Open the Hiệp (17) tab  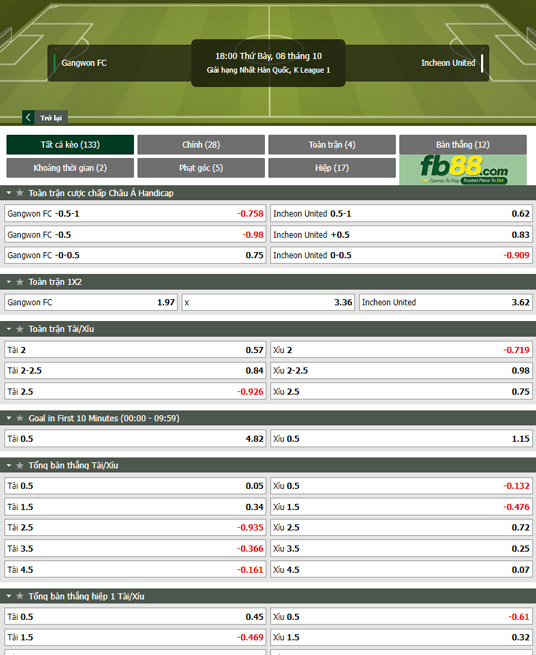[332, 168]
